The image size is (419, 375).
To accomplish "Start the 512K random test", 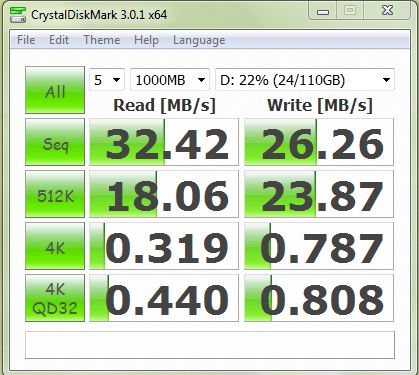I will pos(55,194).
